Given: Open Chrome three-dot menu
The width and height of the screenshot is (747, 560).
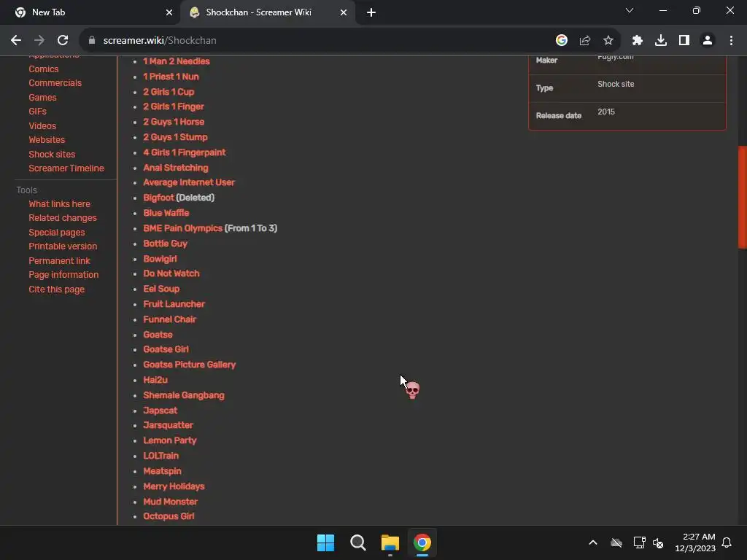Looking at the screenshot, I should coord(731,41).
